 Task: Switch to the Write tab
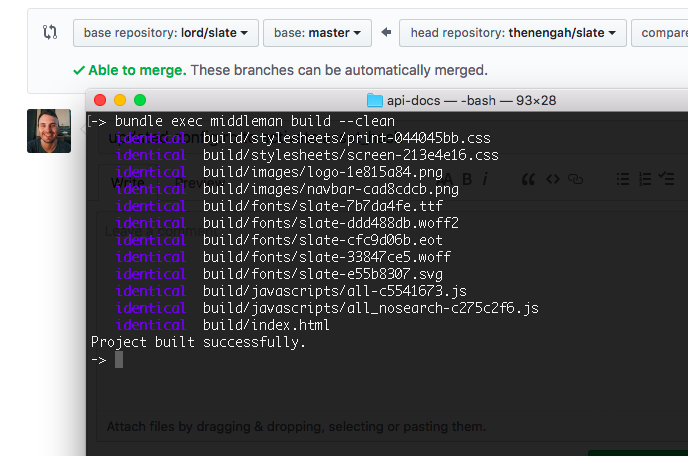coord(128,183)
